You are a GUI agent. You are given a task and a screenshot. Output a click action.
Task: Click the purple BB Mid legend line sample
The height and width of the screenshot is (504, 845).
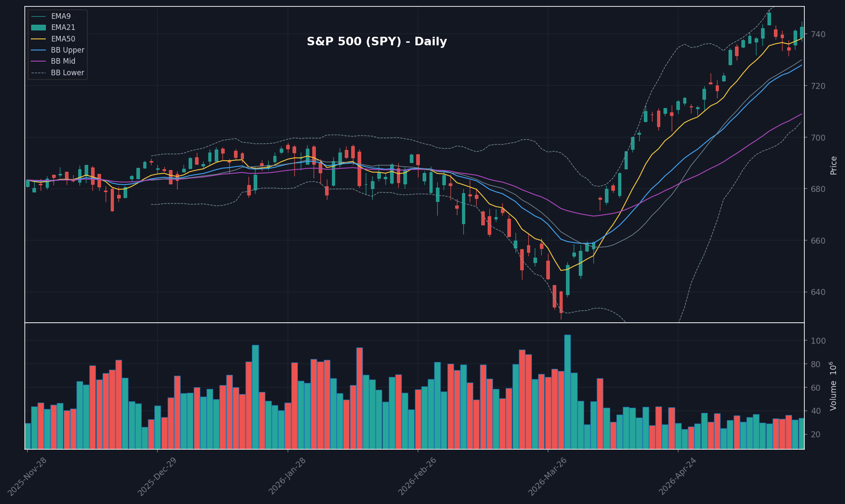tap(39, 61)
